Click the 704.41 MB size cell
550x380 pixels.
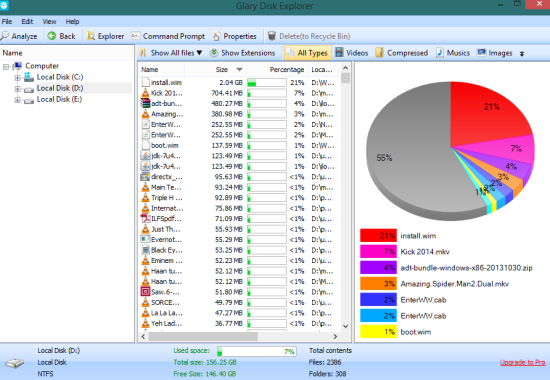(x=227, y=93)
